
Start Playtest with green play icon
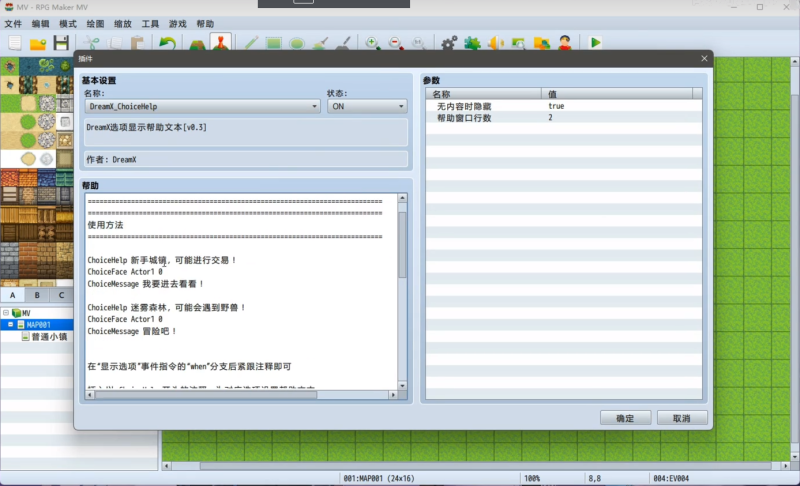(x=595, y=43)
